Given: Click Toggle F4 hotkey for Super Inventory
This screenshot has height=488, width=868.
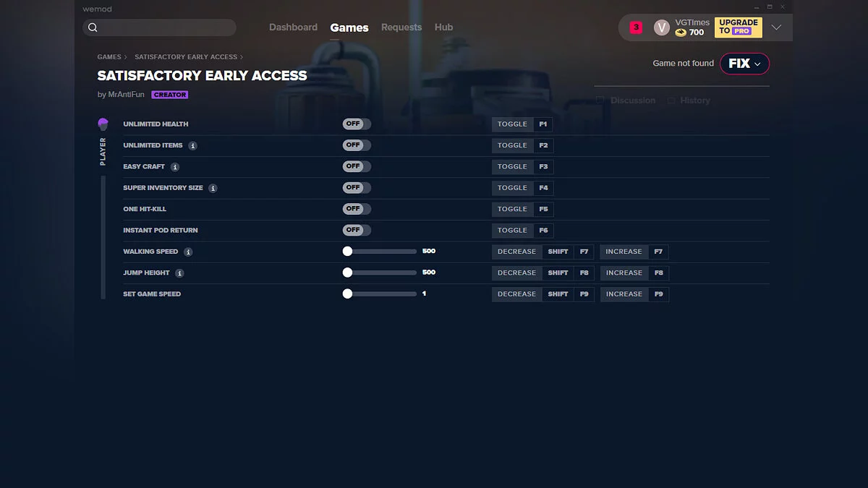Looking at the screenshot, I should click(x=522, y=188).
